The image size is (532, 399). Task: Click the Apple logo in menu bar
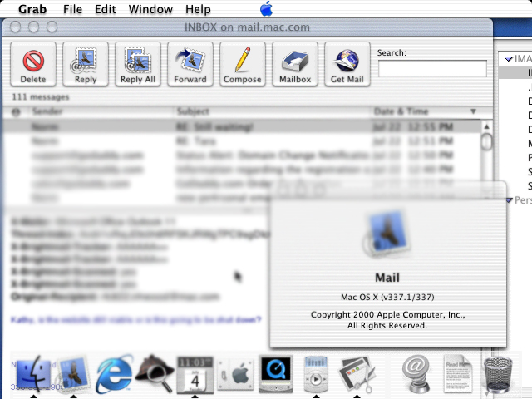[x=266, y=9]
